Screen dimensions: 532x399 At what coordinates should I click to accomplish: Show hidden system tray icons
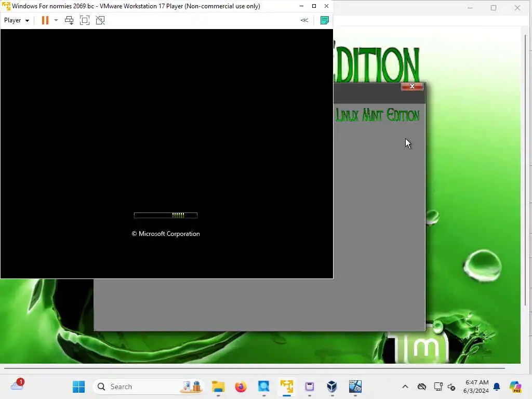pos(405,387)
